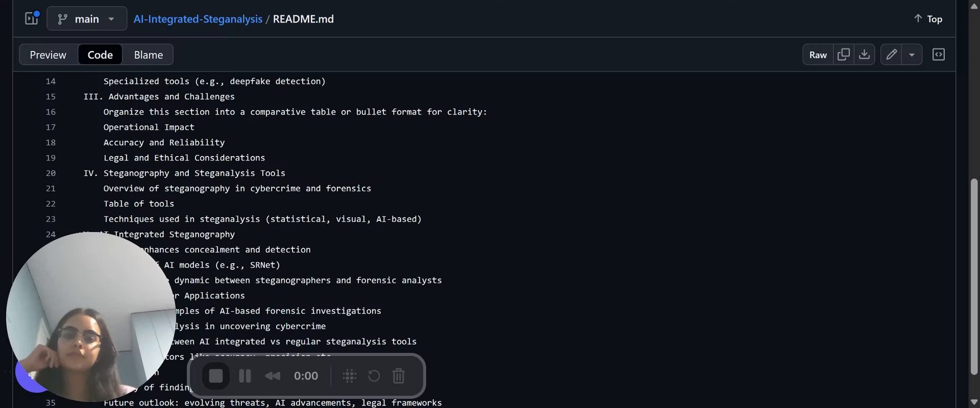Copy raw file contents icon
Screen dimensions: 980x408
pos(843,55)
